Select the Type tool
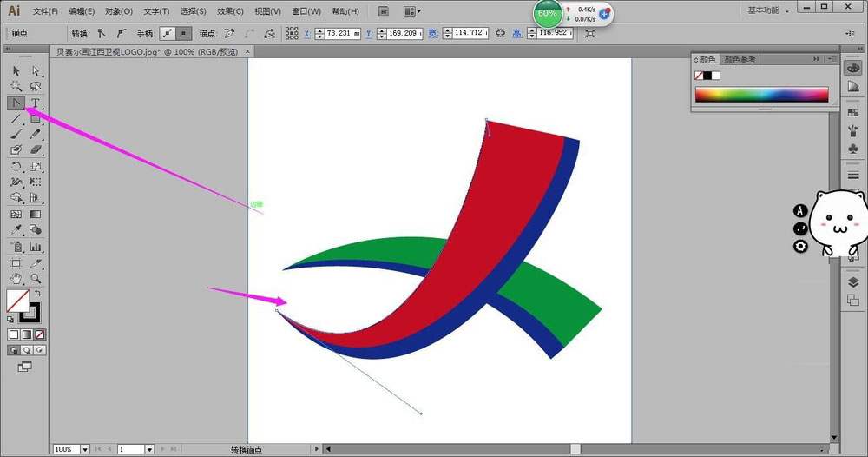Image resolution: width=868 pixels, height=457 pixels. point(36,103)
